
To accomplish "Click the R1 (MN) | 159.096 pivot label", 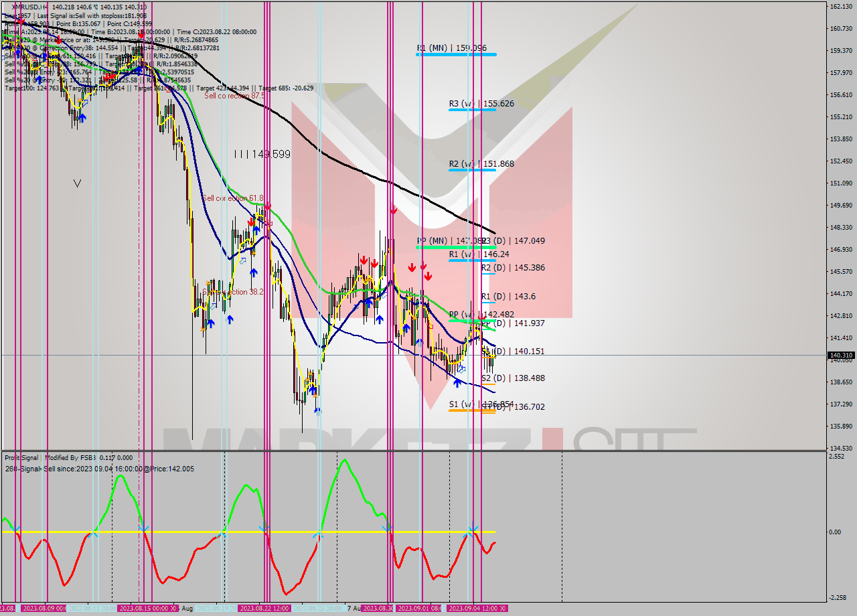I will (x=451, y=48).
